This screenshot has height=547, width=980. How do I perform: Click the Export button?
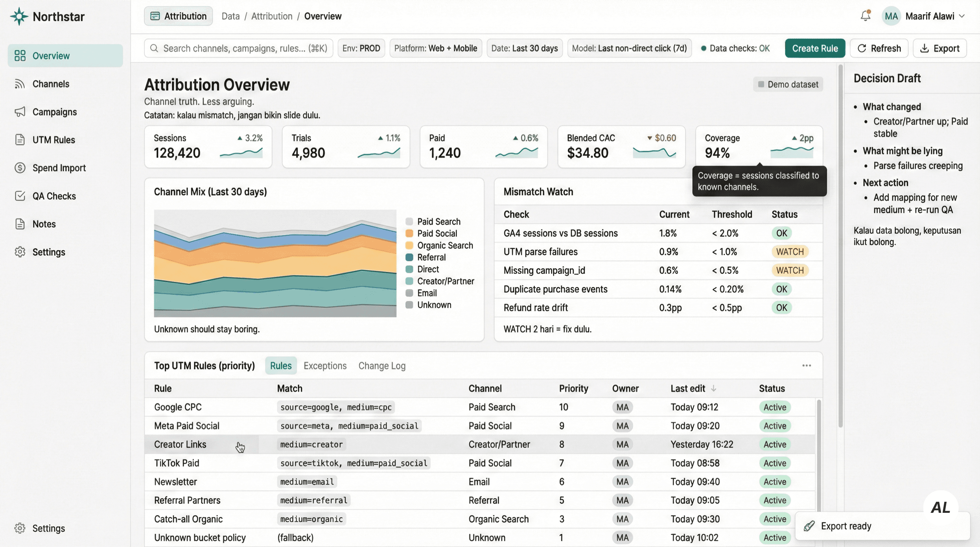(939, 48)
